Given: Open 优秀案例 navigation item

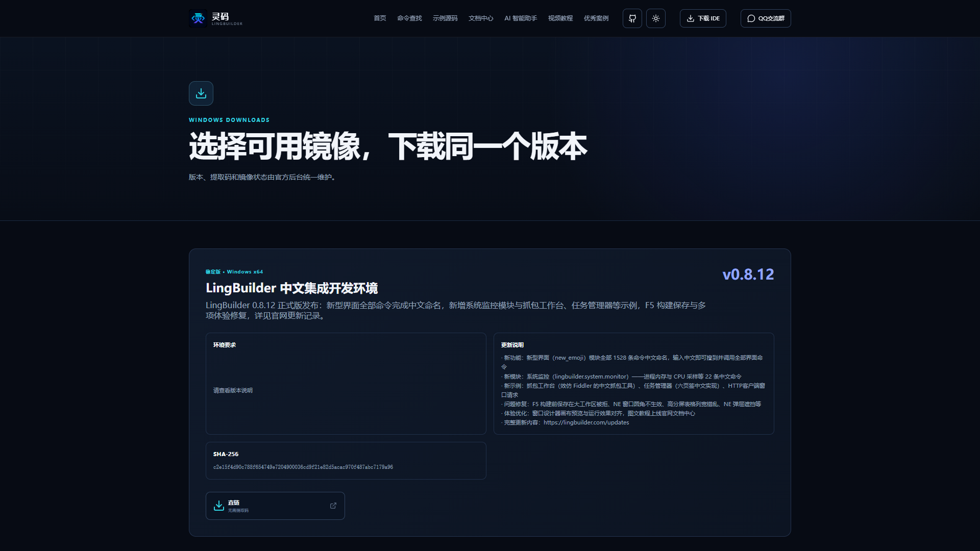Looking at the screenshot, I should 596,18.
